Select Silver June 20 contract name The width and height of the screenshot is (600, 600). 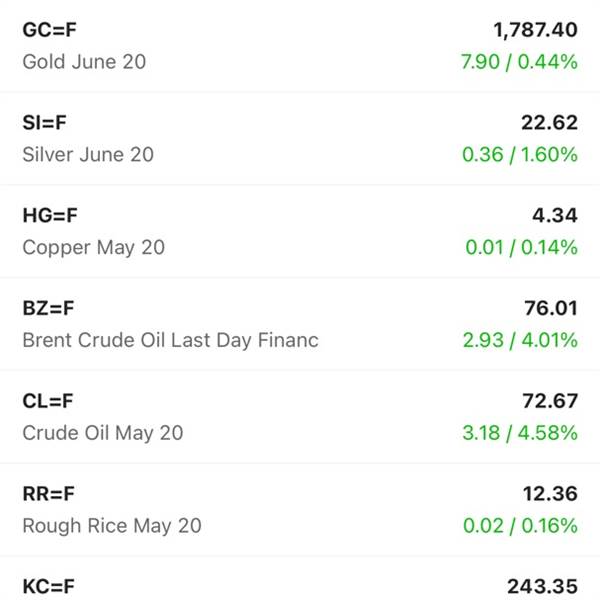[x=88, y=155]
